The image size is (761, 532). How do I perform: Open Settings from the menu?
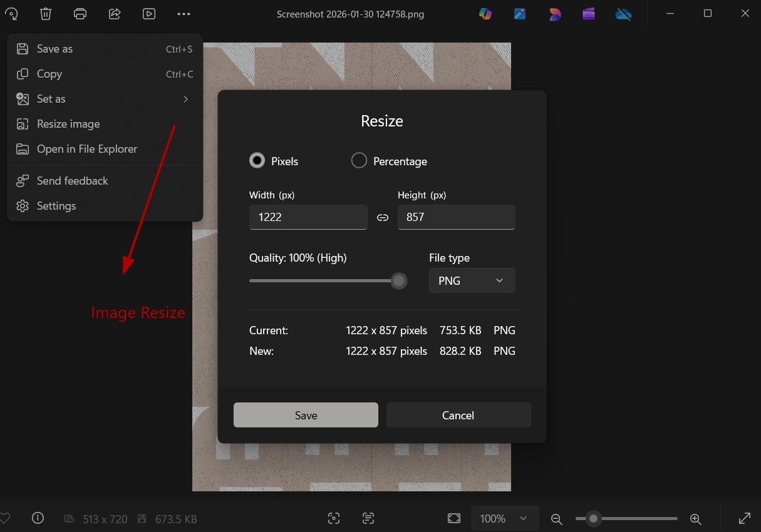[x=105, y=206]
